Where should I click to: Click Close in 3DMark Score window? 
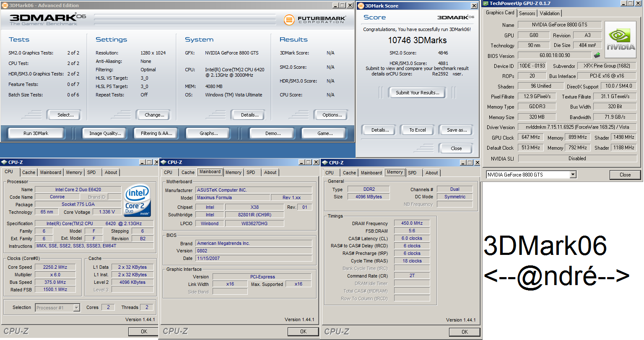[456, 148]
